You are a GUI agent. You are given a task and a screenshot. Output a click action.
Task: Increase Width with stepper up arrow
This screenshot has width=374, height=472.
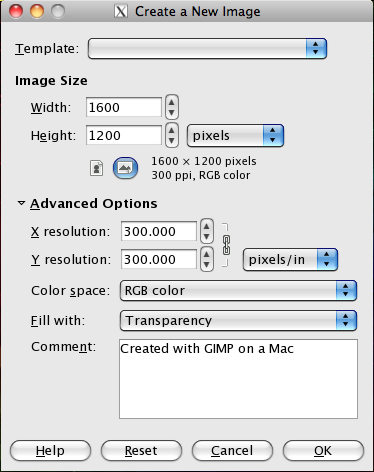172,102
